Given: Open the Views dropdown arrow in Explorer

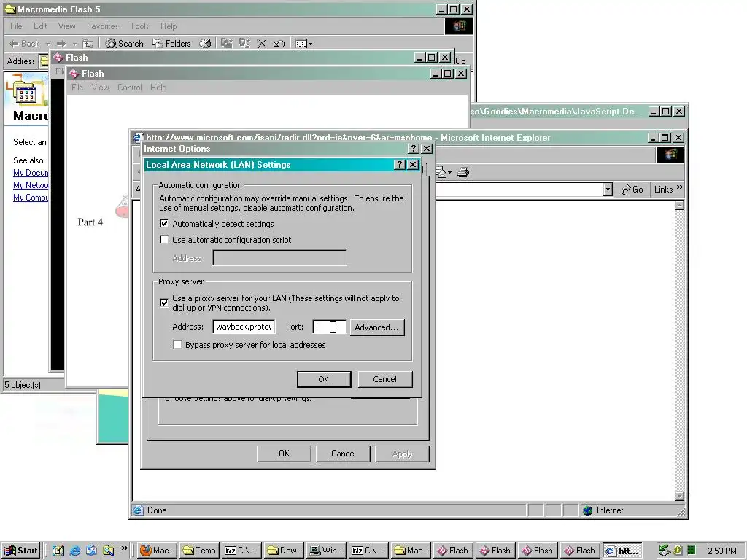Looking at the screenshot, I should 310,44.
